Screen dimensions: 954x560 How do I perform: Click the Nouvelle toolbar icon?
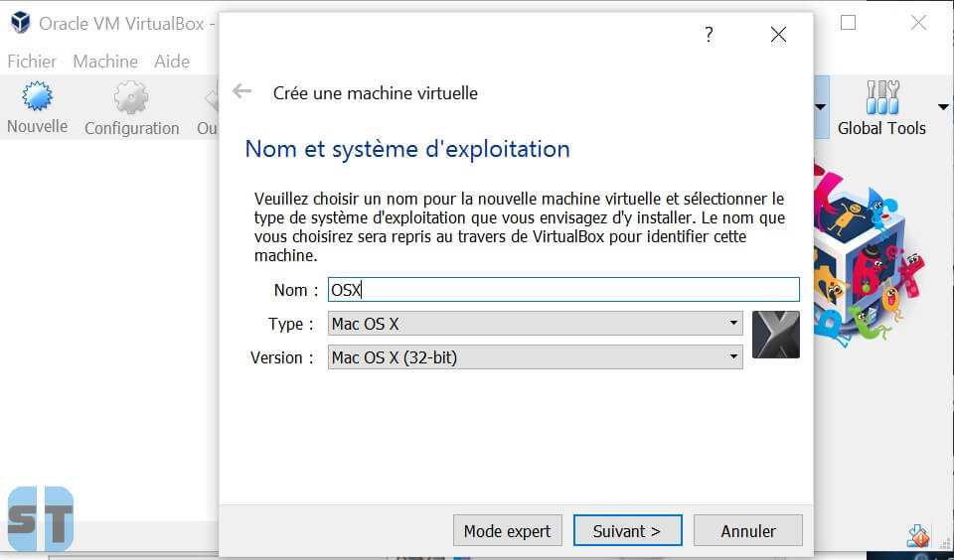point(37,96)
